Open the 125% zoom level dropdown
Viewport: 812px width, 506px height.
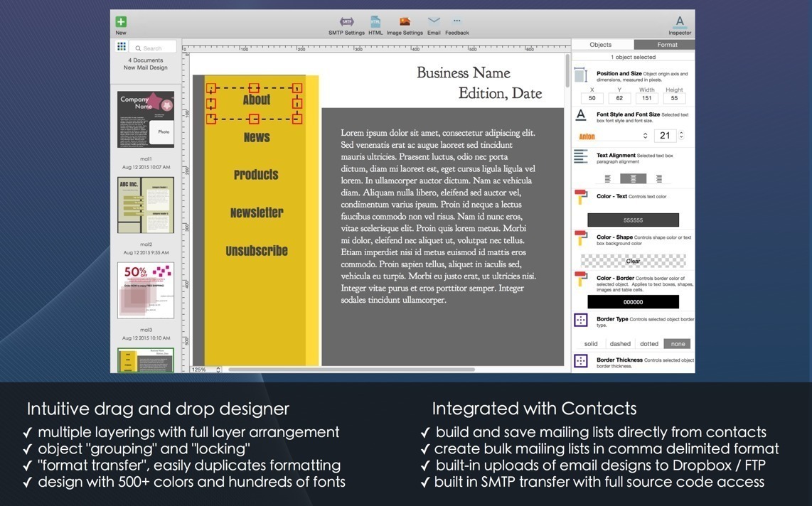click(x=205, y=370)
